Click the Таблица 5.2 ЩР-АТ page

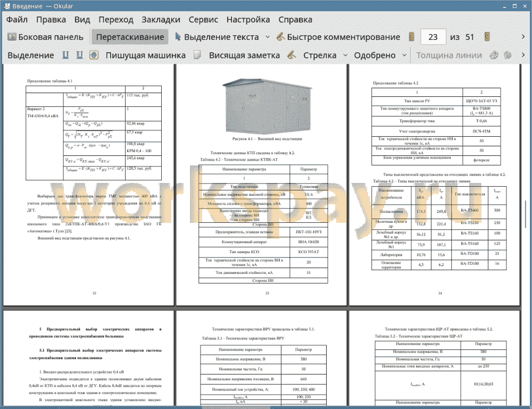pyautogui.click(x=435, y=358)
